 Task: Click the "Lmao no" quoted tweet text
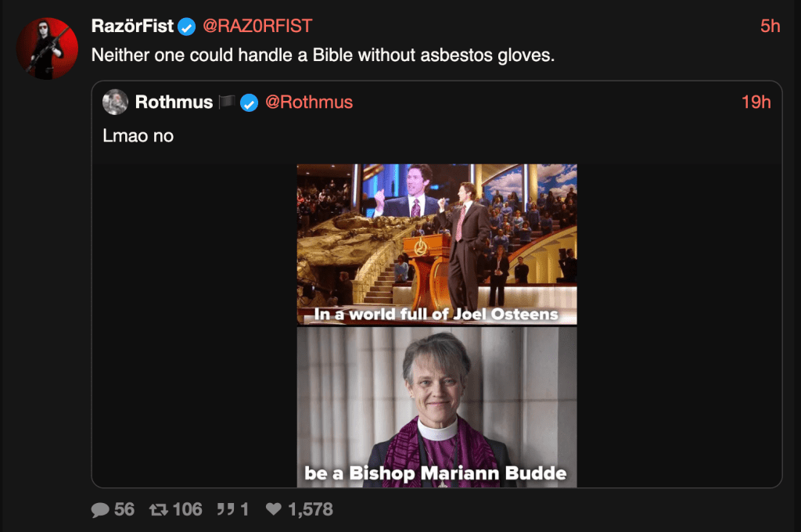[x=138, y=135]
